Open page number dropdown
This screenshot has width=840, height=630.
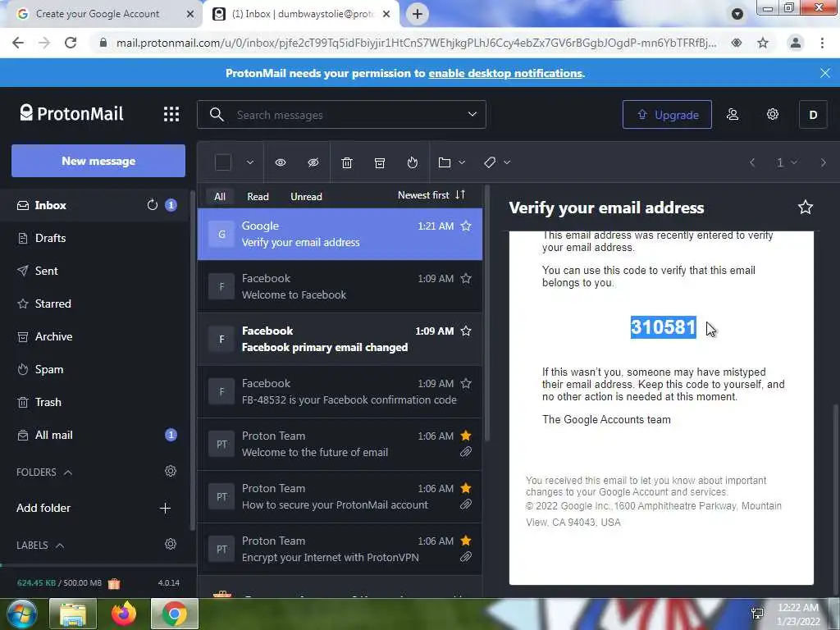coord(787,162)
